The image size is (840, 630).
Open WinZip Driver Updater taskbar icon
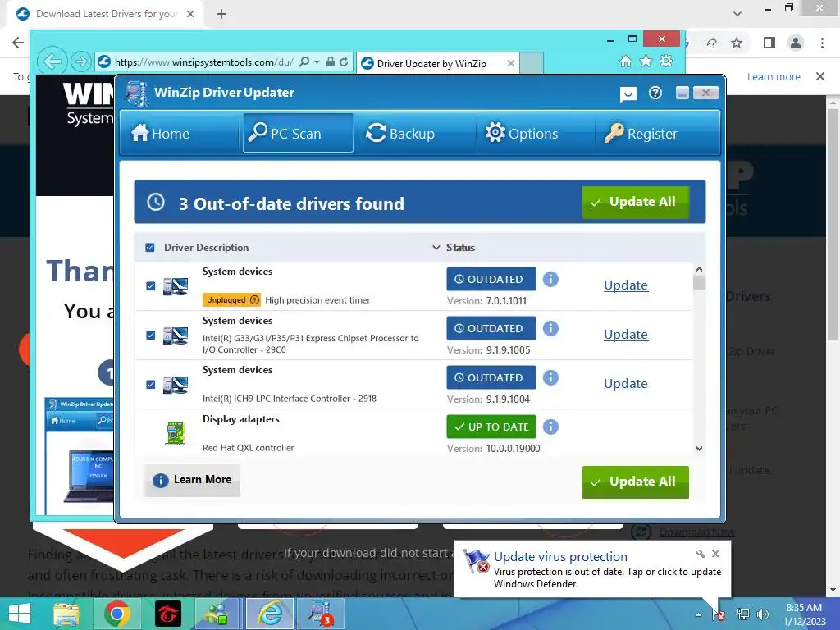(x=322, y=614)
